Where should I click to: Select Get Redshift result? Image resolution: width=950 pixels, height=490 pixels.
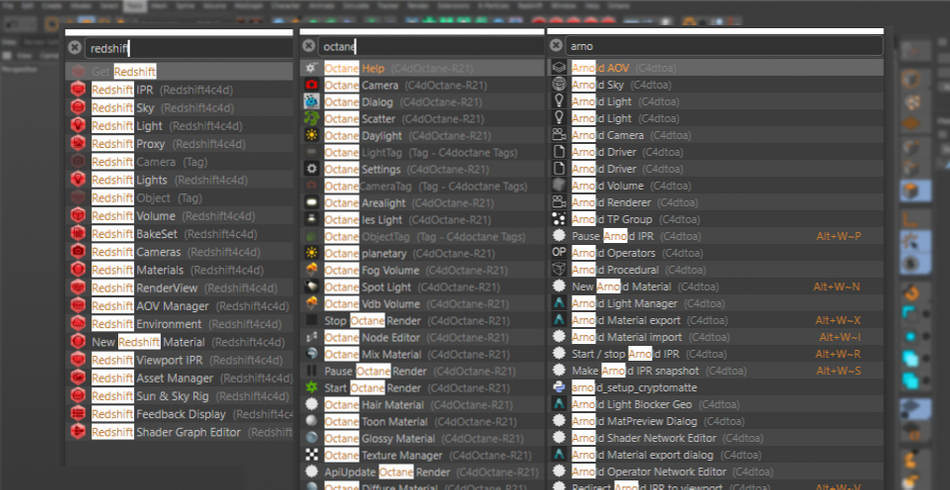click(x=179, y=71)
